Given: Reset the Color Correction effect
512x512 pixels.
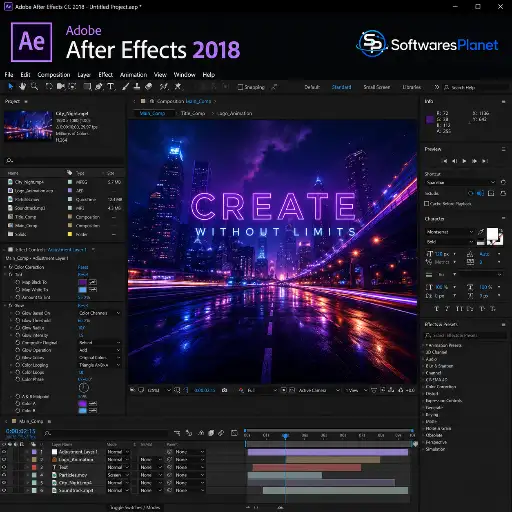Looking at the screenshot, I should pyautogui.click(x=83, y=267).
